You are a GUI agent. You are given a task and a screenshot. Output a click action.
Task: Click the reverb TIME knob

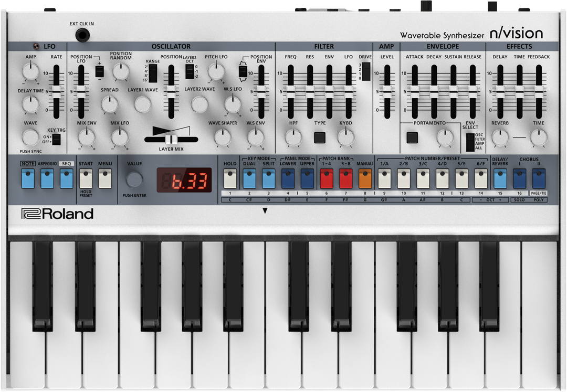(539, 137)
